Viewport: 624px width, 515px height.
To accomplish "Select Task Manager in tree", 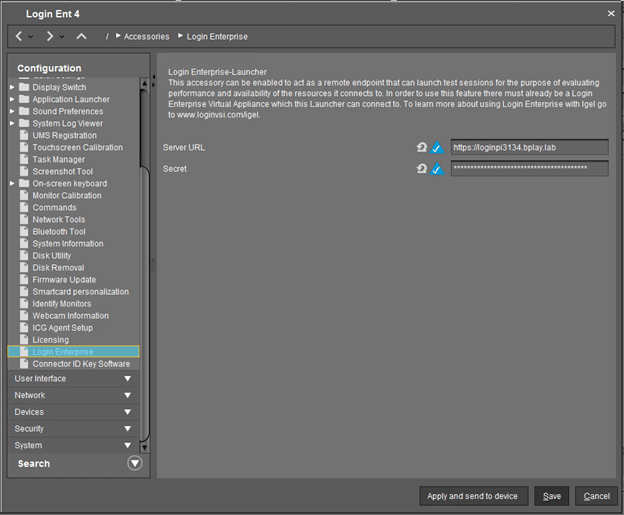I will point(58,159).
